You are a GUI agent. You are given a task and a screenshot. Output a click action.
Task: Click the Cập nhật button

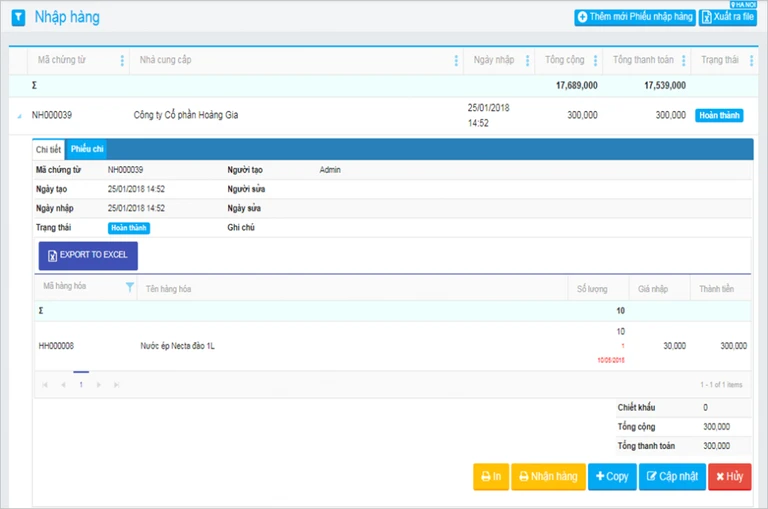pyautogui.click(x=672, y=477)
